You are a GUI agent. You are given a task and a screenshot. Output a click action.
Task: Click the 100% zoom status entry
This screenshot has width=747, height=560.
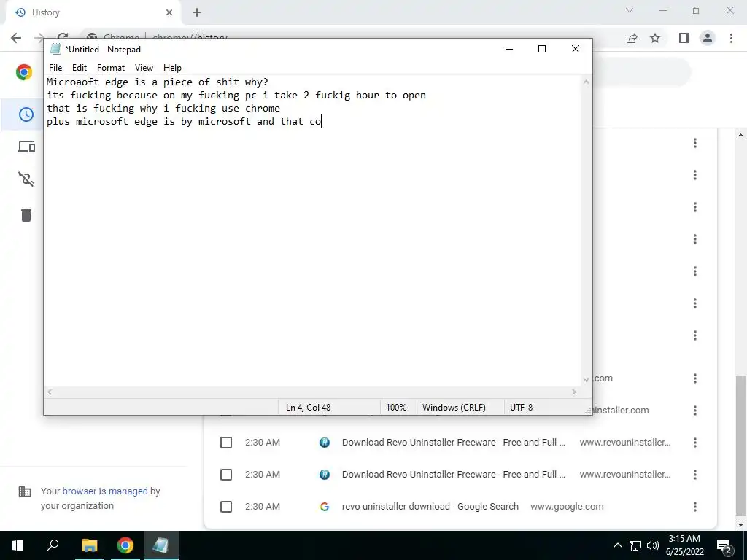396,408
